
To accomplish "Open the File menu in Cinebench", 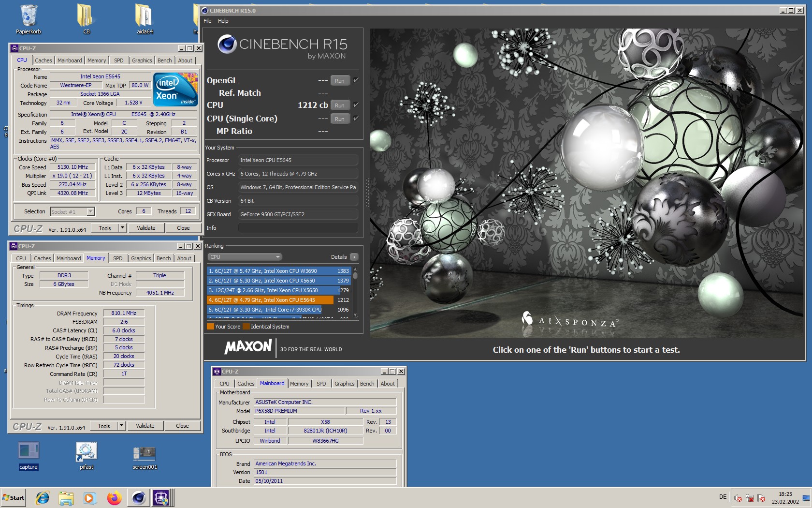I will 207,21.
